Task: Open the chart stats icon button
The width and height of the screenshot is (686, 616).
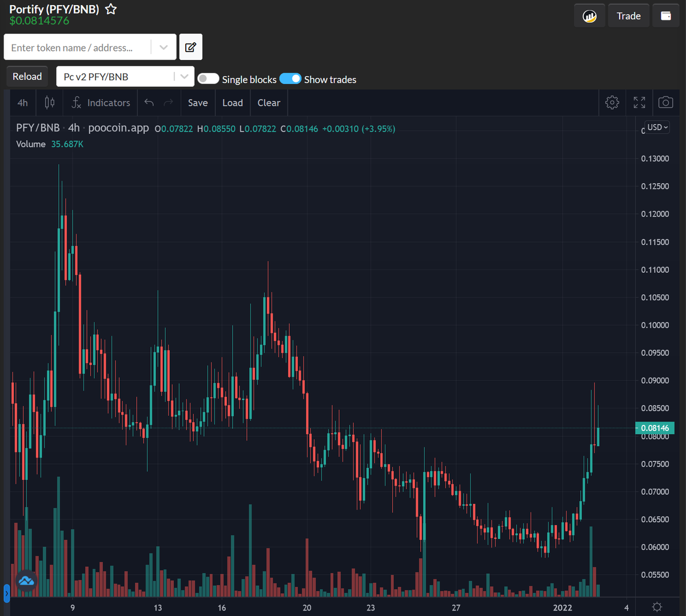Action: click(589, 16)
